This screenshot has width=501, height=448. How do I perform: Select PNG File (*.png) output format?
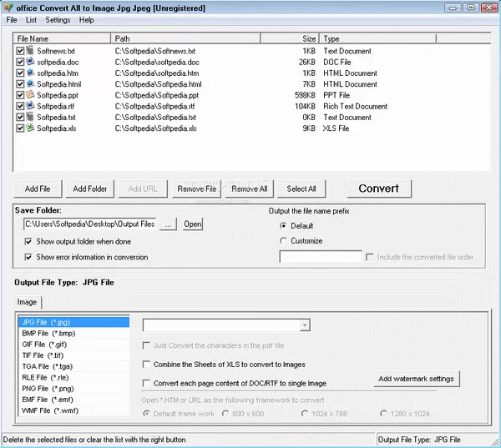[x=73, y=389]
